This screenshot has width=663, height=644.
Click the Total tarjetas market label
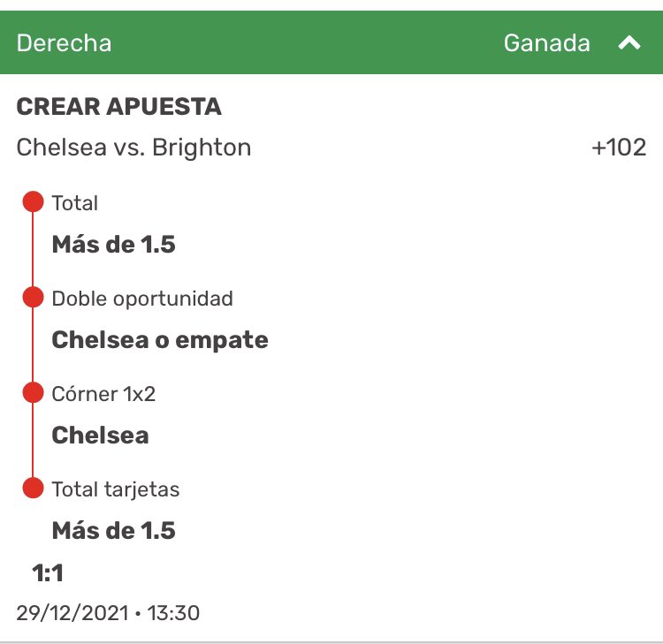click(x=116, y=489)
